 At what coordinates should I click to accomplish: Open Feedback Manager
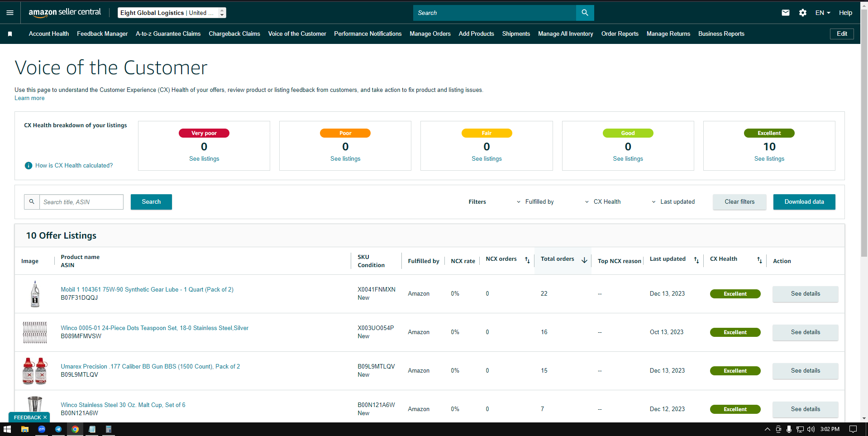tap(102, 34)
